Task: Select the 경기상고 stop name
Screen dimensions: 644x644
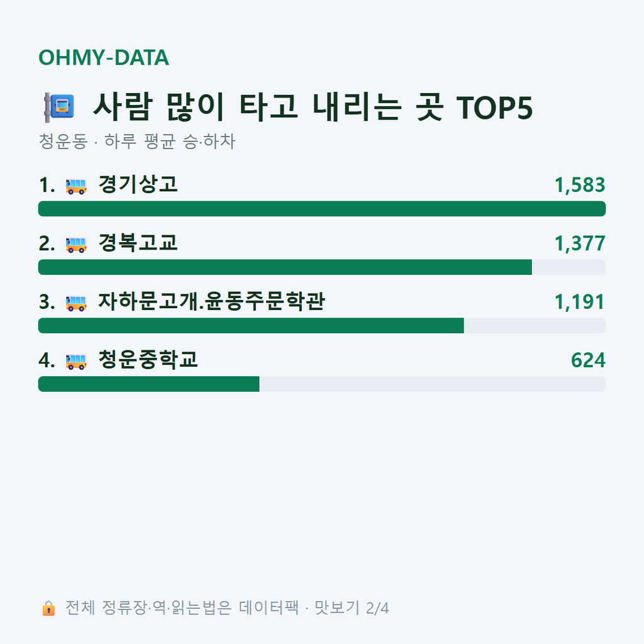Action: 138,184
